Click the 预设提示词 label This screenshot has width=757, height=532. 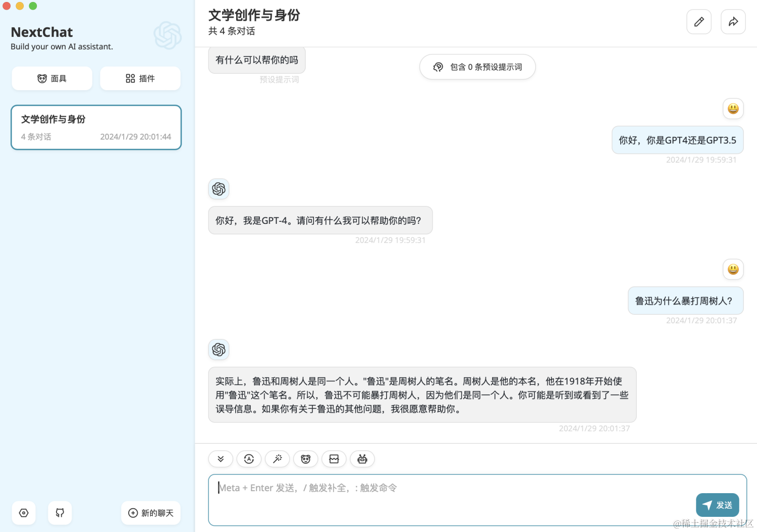(279, 80)
